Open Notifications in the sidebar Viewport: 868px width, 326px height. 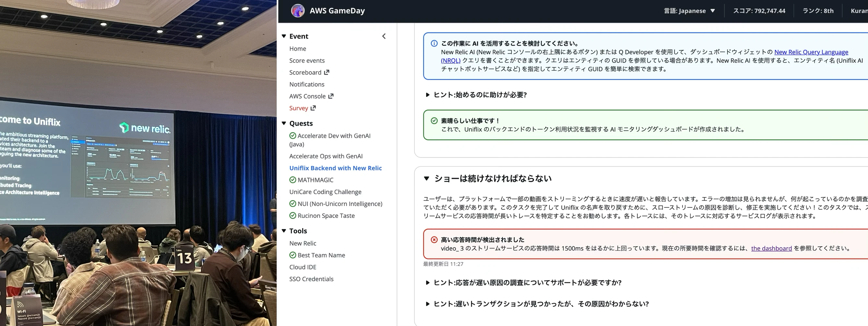pyautogui.click(x=307, y=84)
